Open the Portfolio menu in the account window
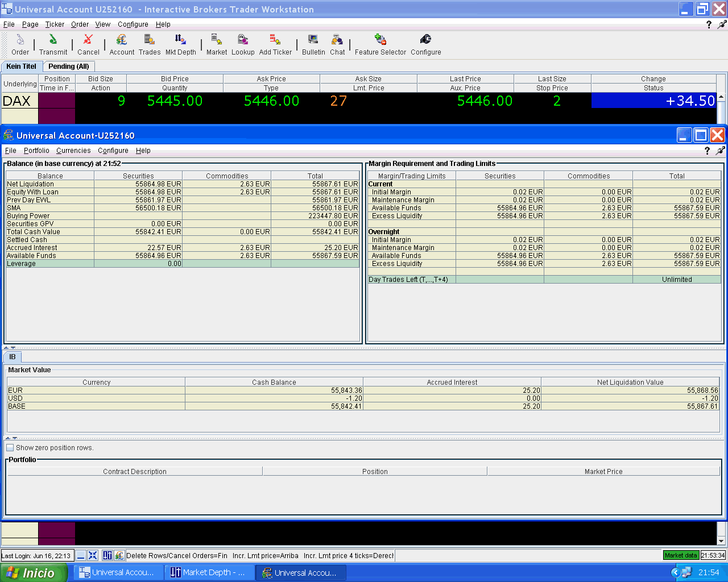 tap(36, 151)
